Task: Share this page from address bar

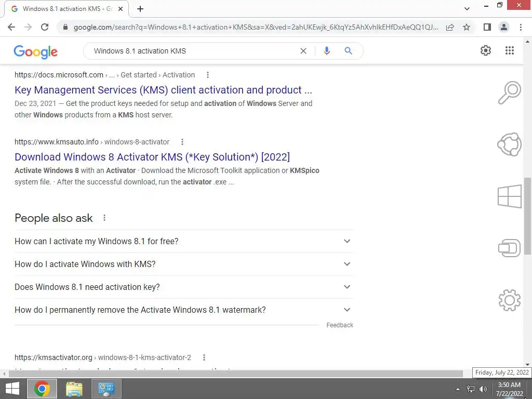Action: click(450, 27)
